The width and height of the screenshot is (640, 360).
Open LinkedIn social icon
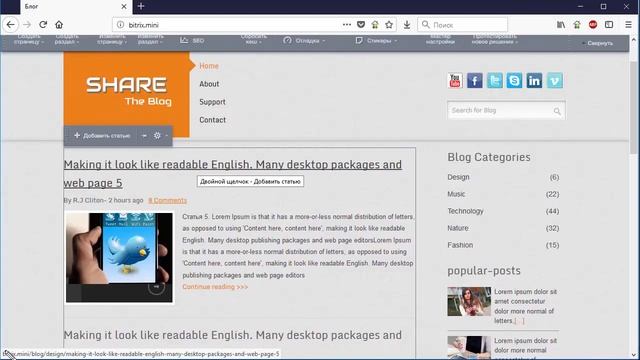coord(534,80)
